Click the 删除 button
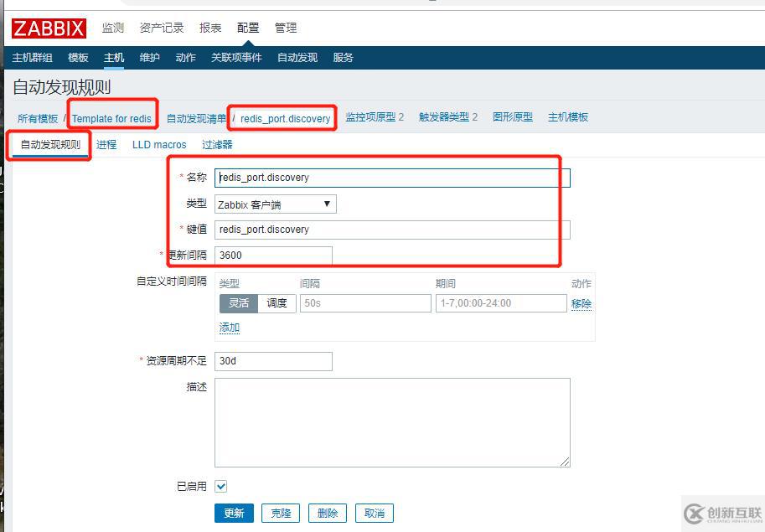The width and height of the screenshot is (765, 532). click(x=327, y=513)
